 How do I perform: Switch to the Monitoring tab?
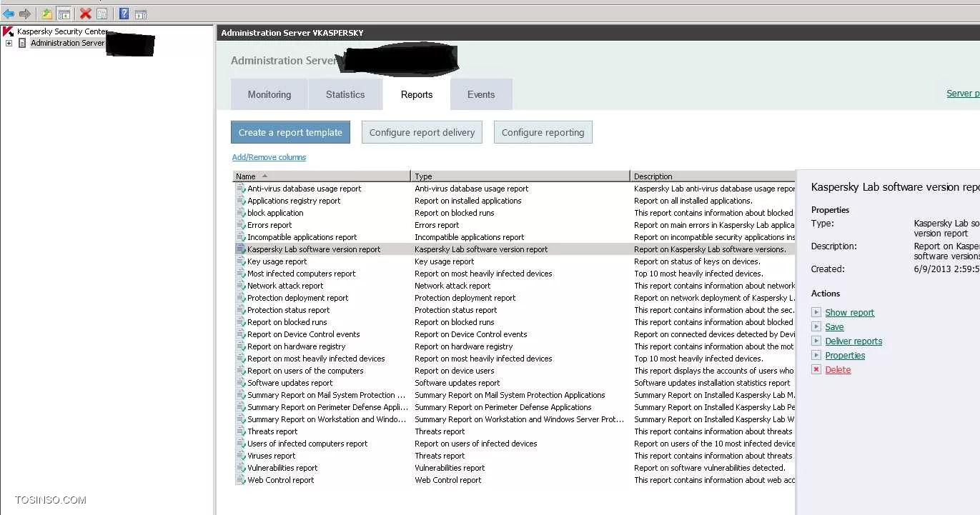[x=269, y=94]
